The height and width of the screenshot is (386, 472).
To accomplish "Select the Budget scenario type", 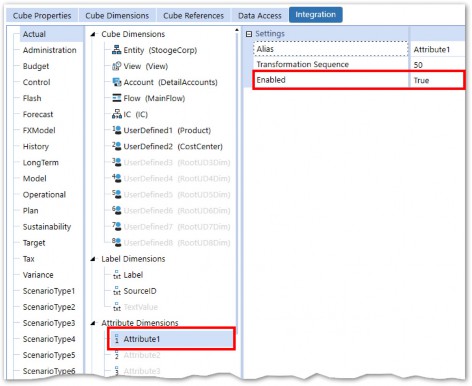I will 36,66.
